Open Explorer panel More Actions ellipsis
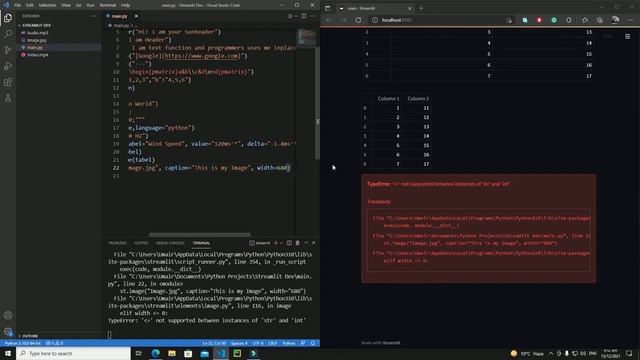 pyautogui.click(x=93, y=16)
